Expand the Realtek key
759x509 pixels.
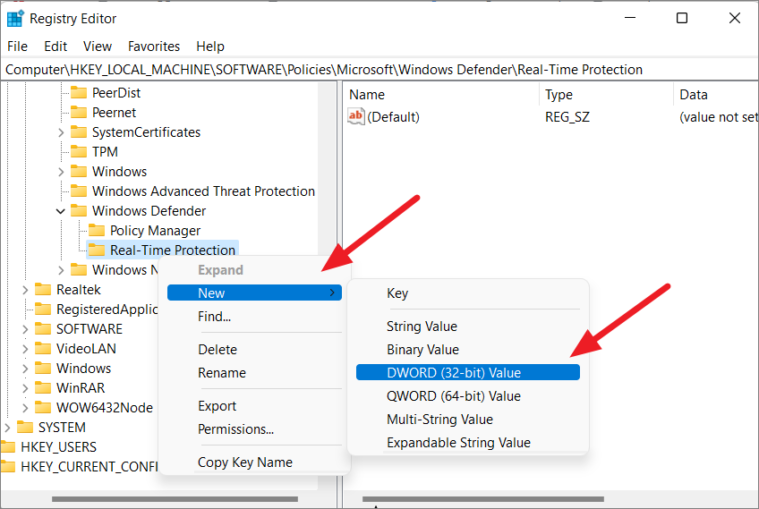25,289
